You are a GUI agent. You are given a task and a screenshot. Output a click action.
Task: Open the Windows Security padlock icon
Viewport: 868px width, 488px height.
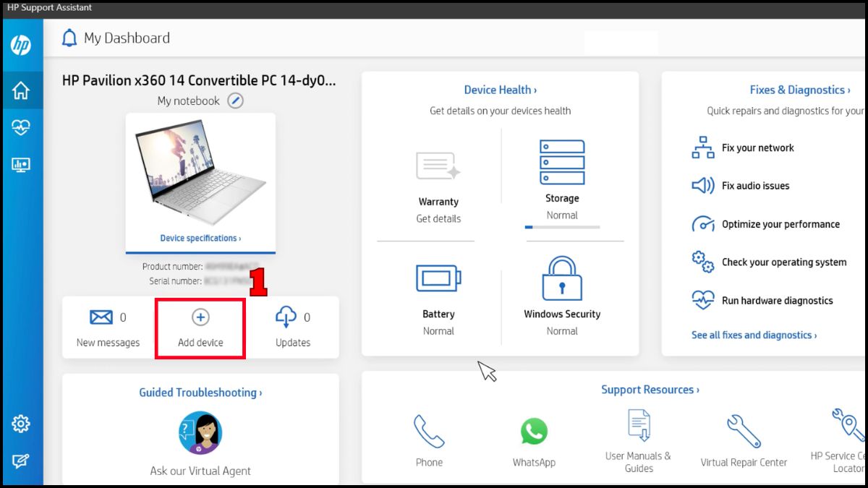click(x=562, y=278)
